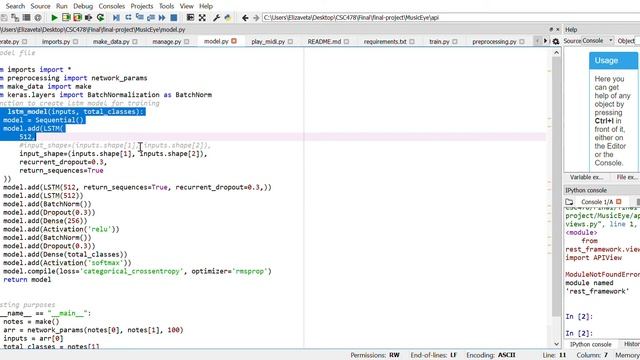
Task: Stop debugging with the blue square icon
Action: [173, 18]
